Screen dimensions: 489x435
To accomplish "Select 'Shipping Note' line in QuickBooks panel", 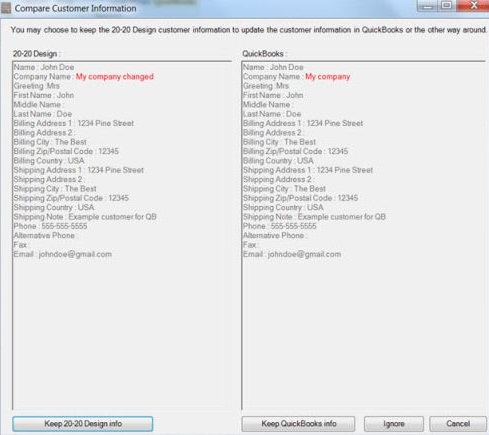I will pyautogui.click(x=314, y=217).
